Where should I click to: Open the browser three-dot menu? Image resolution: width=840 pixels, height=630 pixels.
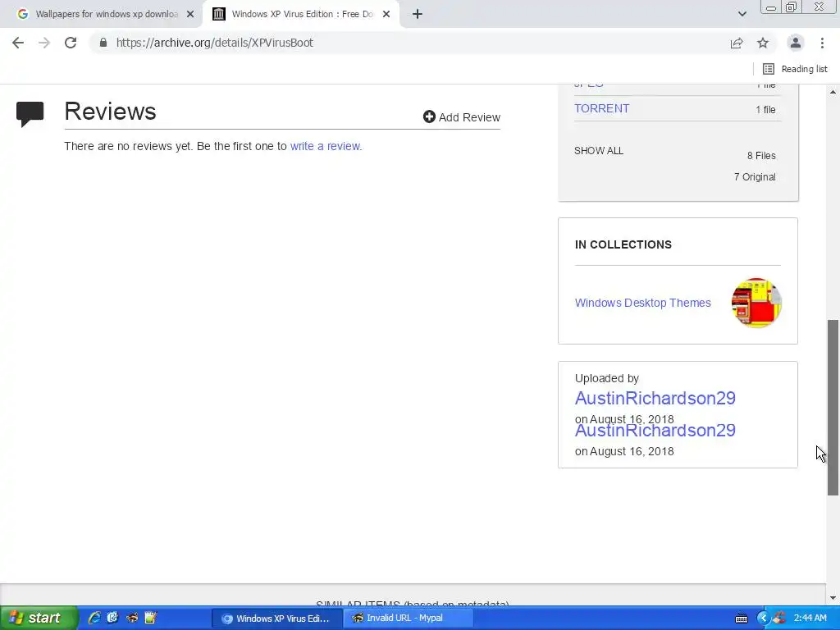[822, 43]
